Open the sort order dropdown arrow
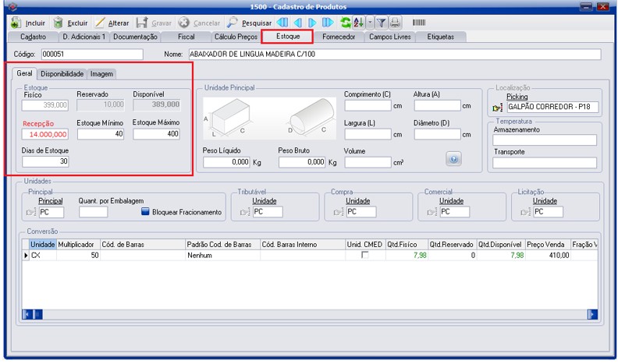 [x=370, y=23]
